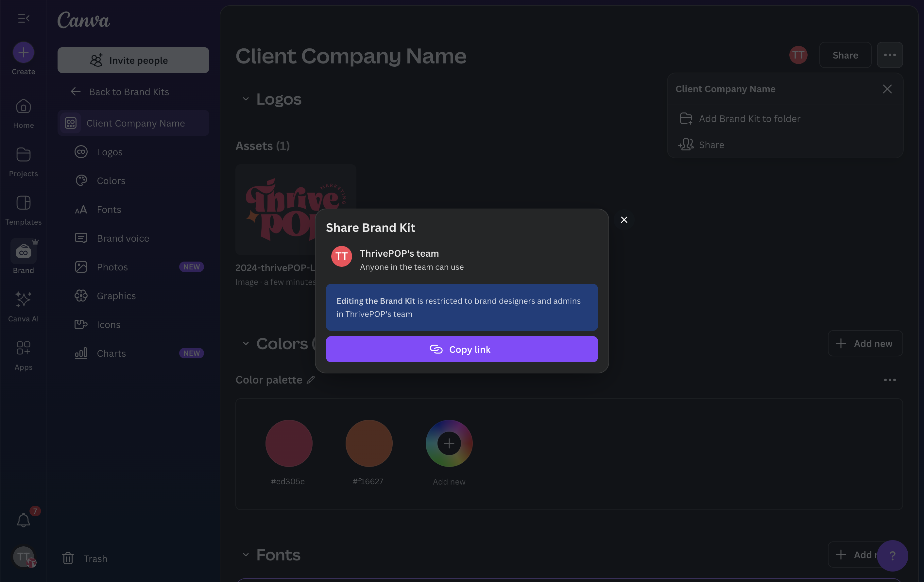Viewport: 924px width, 582px height.
Task: Select Charts in the brand kit sidebar
Action: 133,353
